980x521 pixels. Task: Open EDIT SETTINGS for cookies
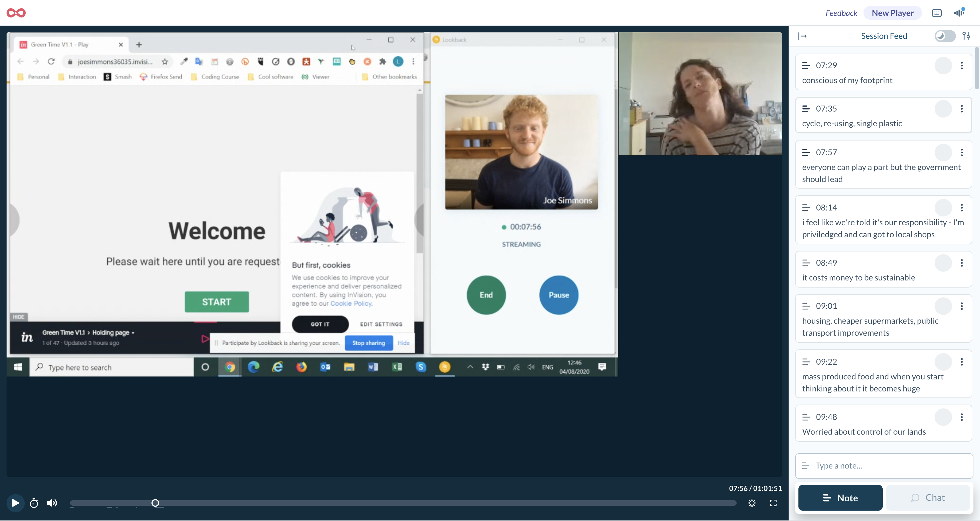[381, 324]
